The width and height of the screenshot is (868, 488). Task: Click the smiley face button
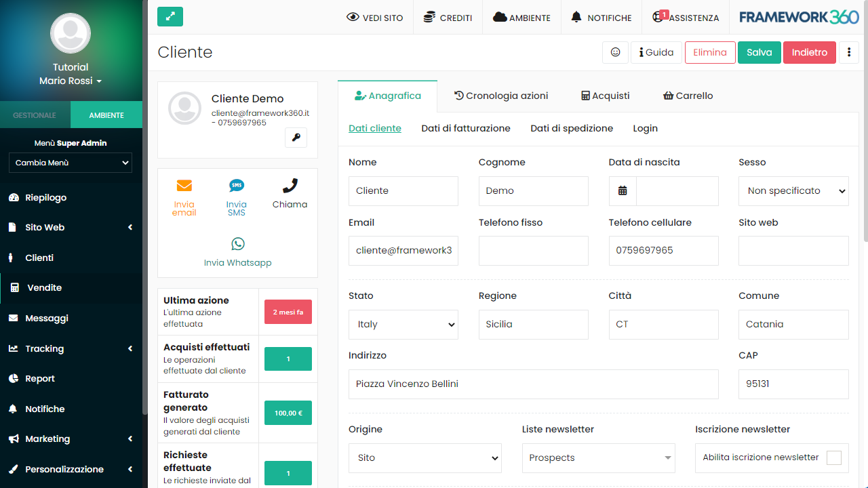pos(615,52)
